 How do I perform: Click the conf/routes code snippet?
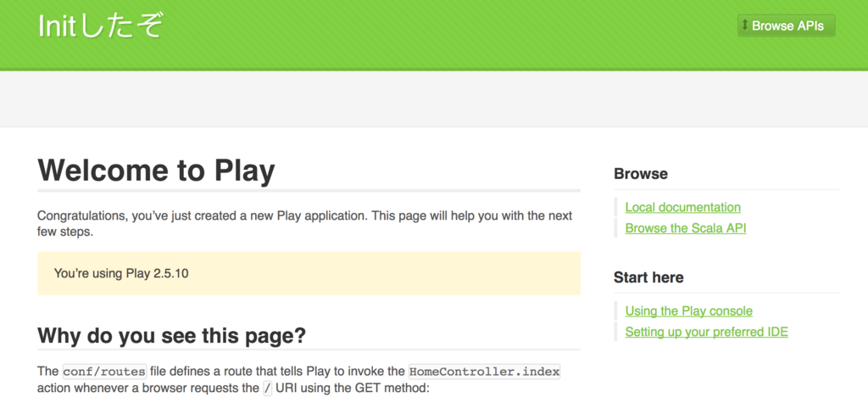104,372
